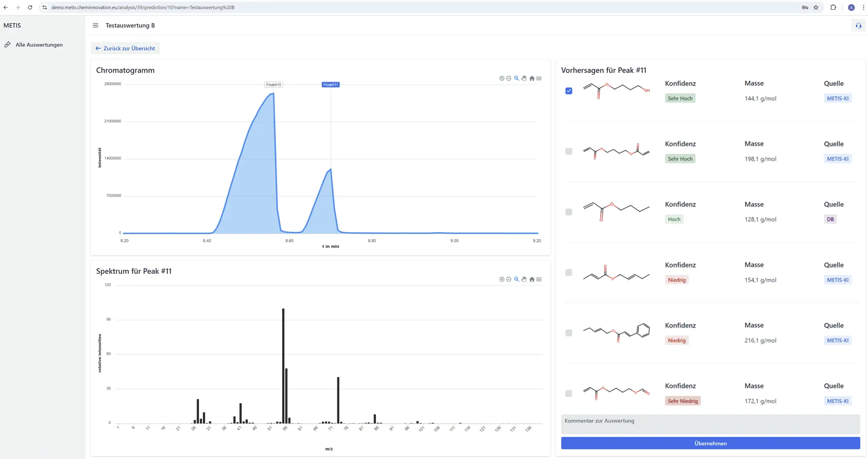Zoom in on the chromatogram with the plus icon
The width and height of the screenshot is (868, 459).
pos(502,78)
